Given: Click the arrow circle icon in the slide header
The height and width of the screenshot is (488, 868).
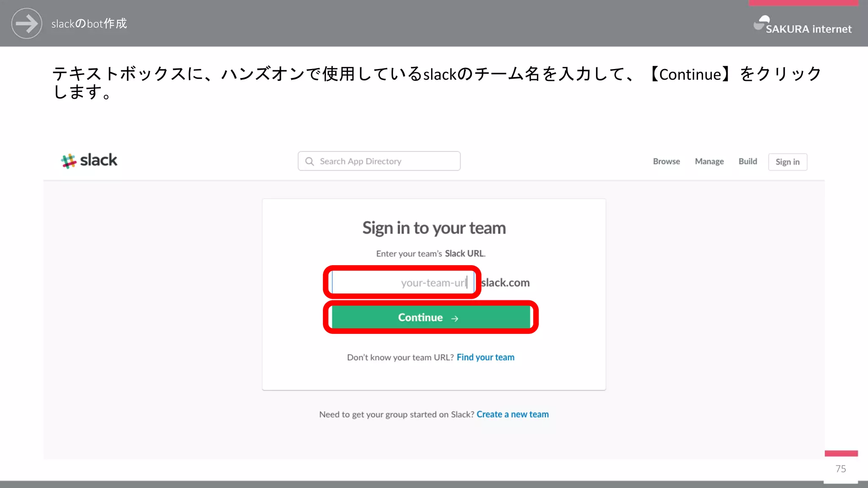Looking at the screenshot, I should coord(27,23).
